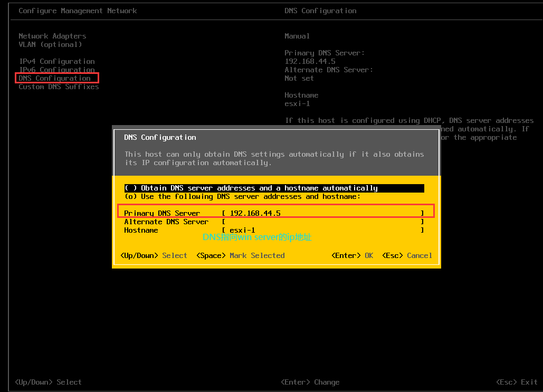The image size is (543, 392).
Task: Click the Configure Management Network header
Action: (x=78, y=11)
